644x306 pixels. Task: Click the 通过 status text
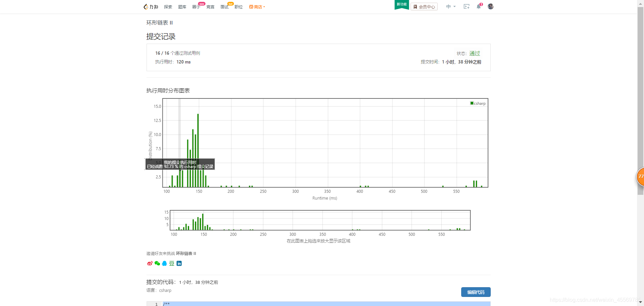click(x=475, y=53)
